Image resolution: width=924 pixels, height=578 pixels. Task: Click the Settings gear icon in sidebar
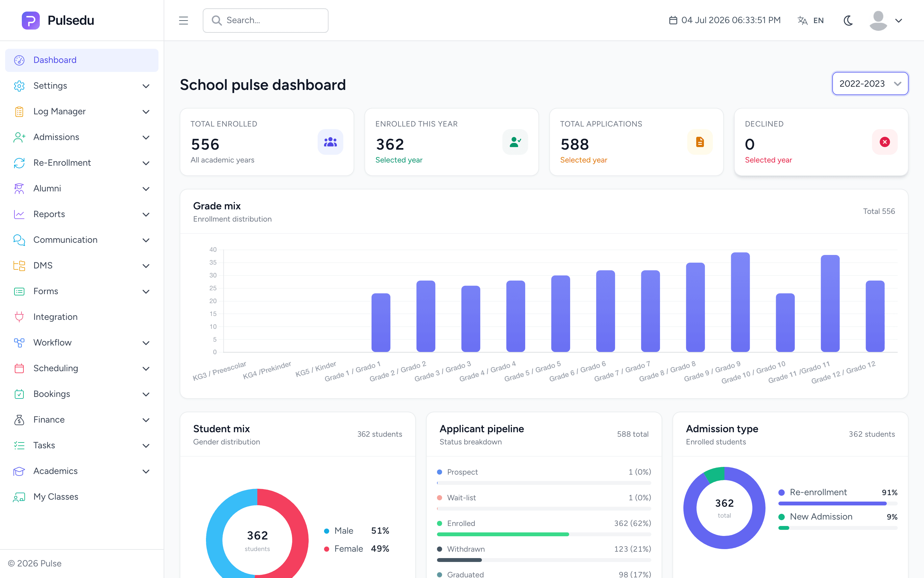pos(19,86)
